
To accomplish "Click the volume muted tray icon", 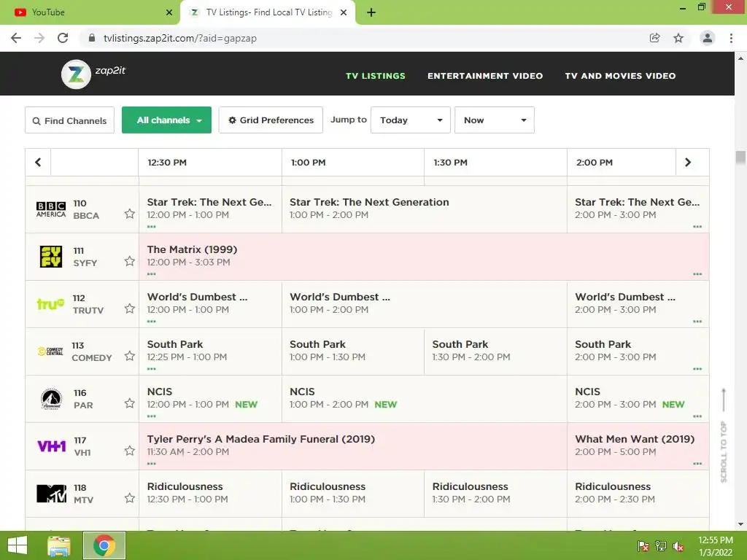I will [678, 546].
